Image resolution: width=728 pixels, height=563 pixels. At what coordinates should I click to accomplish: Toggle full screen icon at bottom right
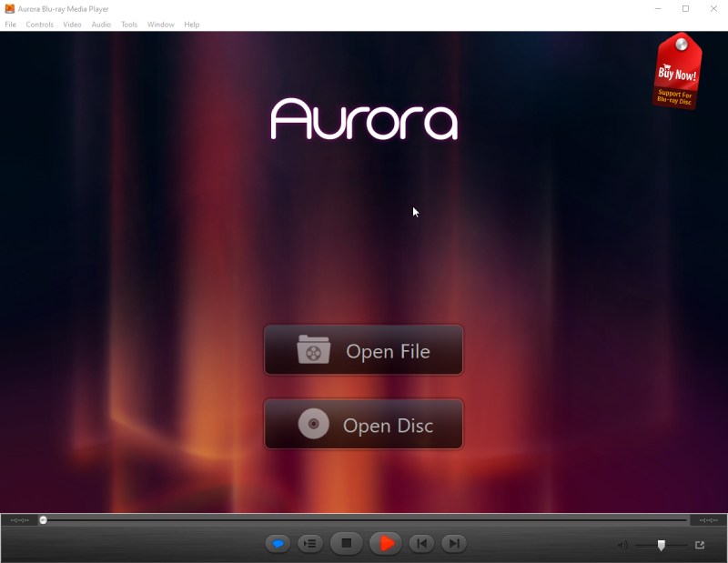click(x=700, y=545)
